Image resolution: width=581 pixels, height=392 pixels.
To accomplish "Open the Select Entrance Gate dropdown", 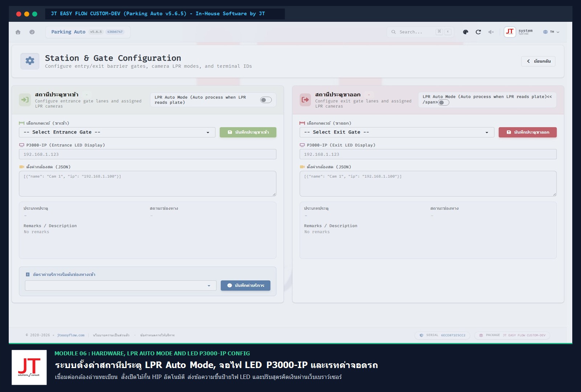I will click(x=117, y=132).
